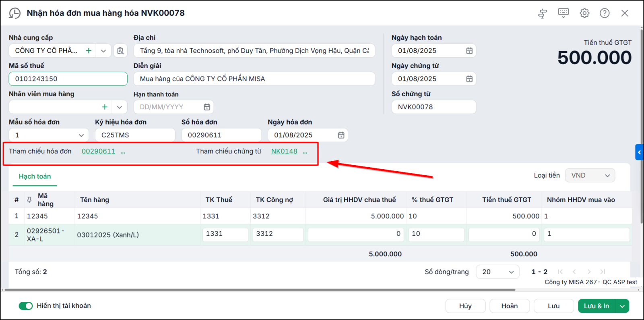Open invoice reference link 00290611
The image size is (644, 320).
[98, 152]
